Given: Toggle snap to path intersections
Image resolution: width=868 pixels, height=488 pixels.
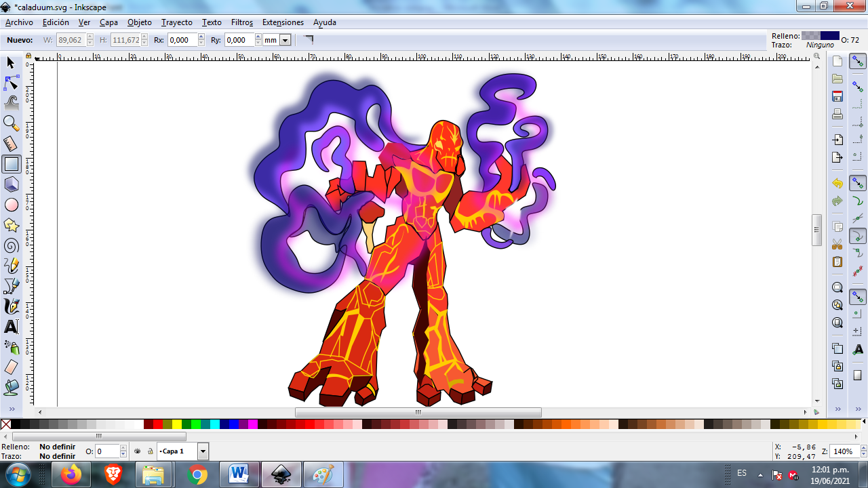Looking at the screenshot, I should [858, 218].
